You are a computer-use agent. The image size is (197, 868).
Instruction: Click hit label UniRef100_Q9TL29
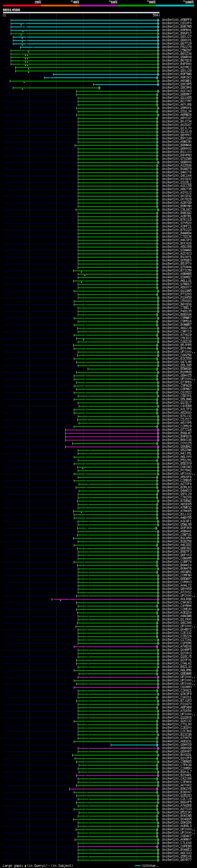click(x=176, y=494)
